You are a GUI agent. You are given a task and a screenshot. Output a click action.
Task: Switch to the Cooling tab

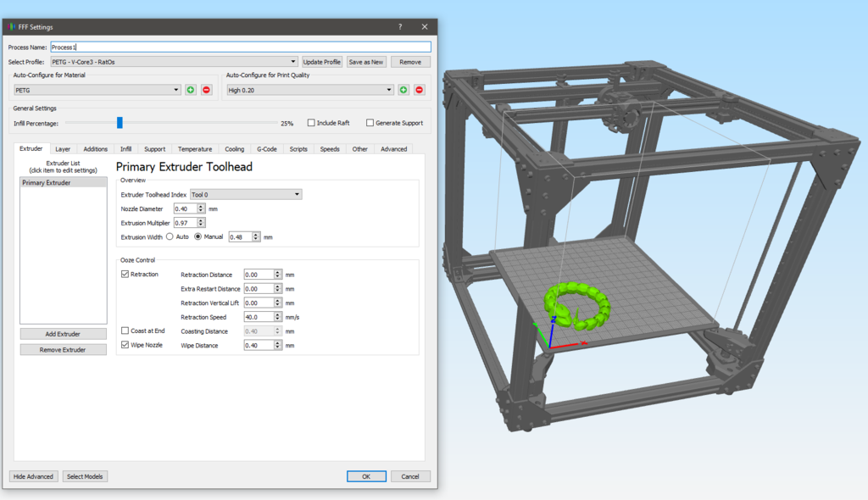click(234, 149)
